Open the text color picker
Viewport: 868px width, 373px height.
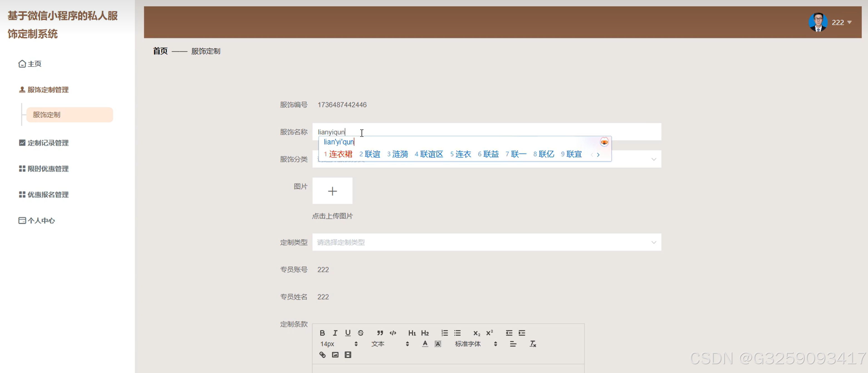425,344
